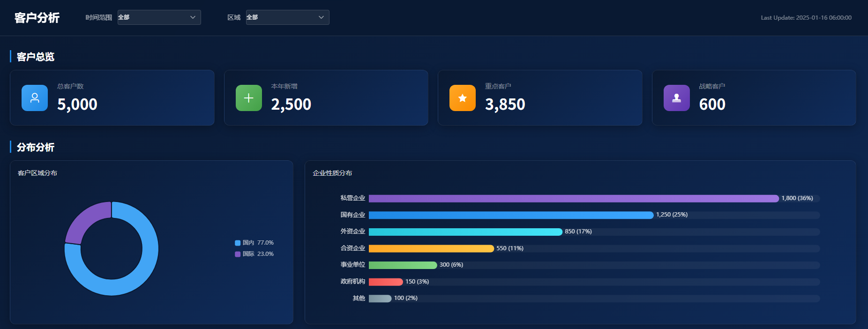Open the 时间范围 dropdown
The width and height of the screenshot is (868, 329).
pyautogui.click(x=159, y=17)
